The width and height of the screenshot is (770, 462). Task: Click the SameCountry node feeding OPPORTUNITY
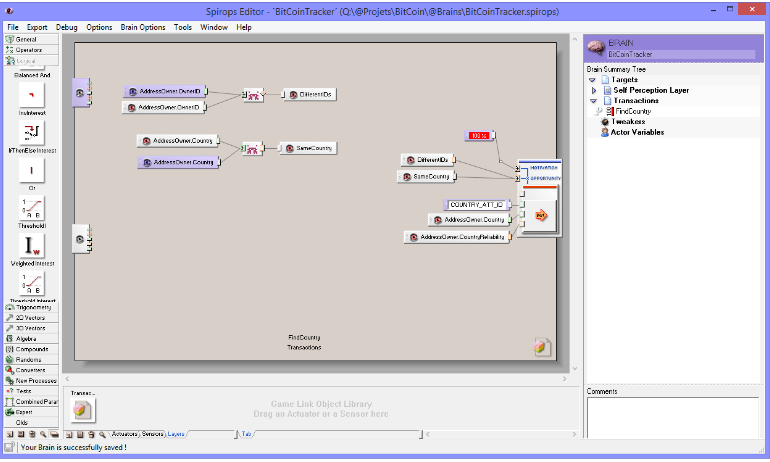427,177
